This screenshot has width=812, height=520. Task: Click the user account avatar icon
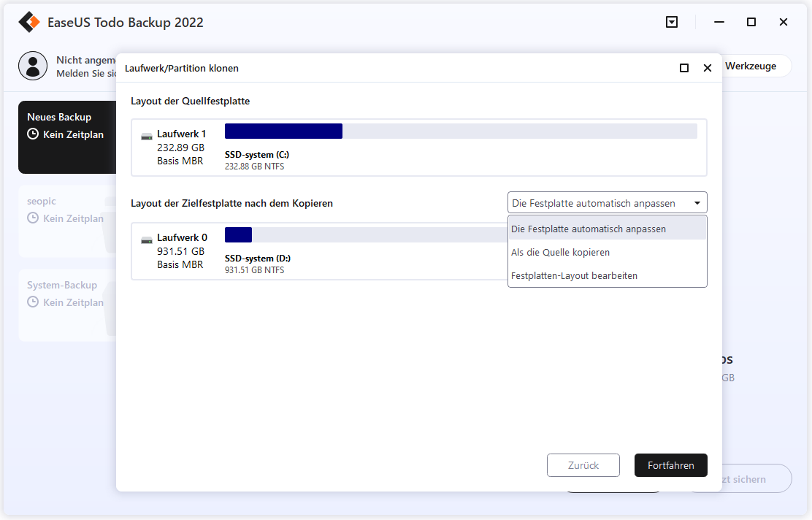(x=33, y=66)
